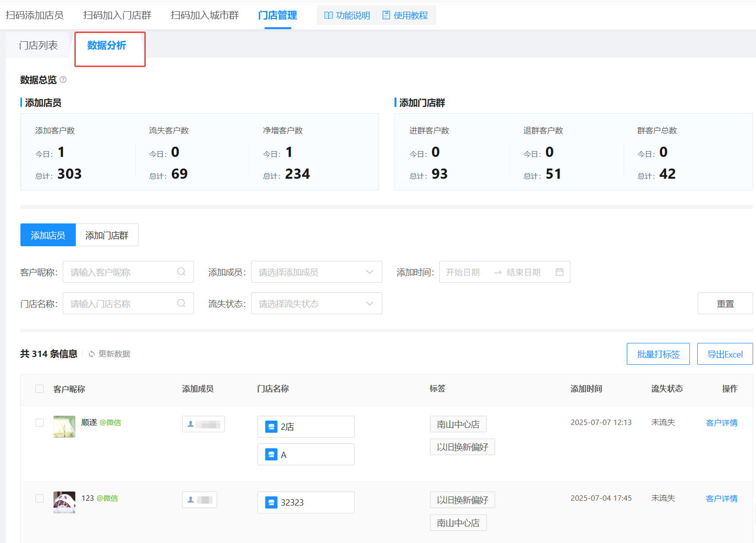Click the 流失客户数 total value 69
The image size is (756, 543).
point(179,174)
